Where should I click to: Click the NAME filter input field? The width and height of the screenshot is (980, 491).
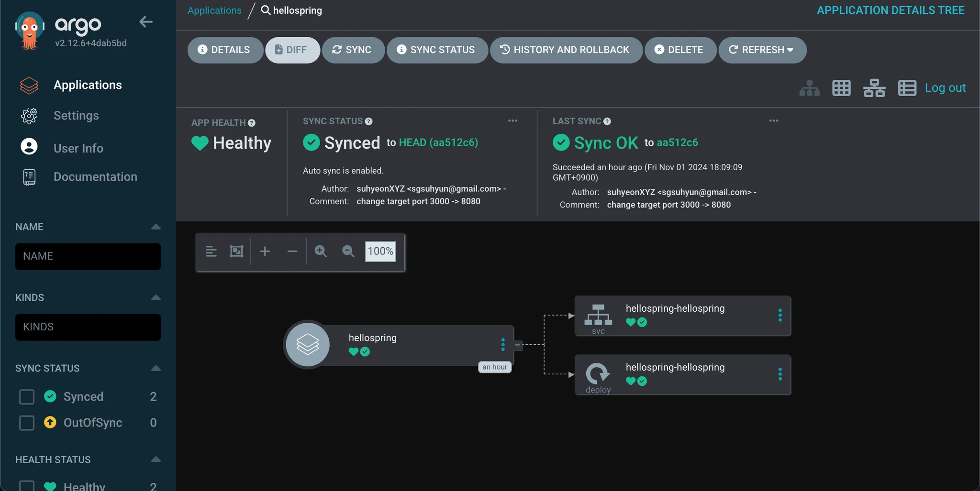[88, 257]
